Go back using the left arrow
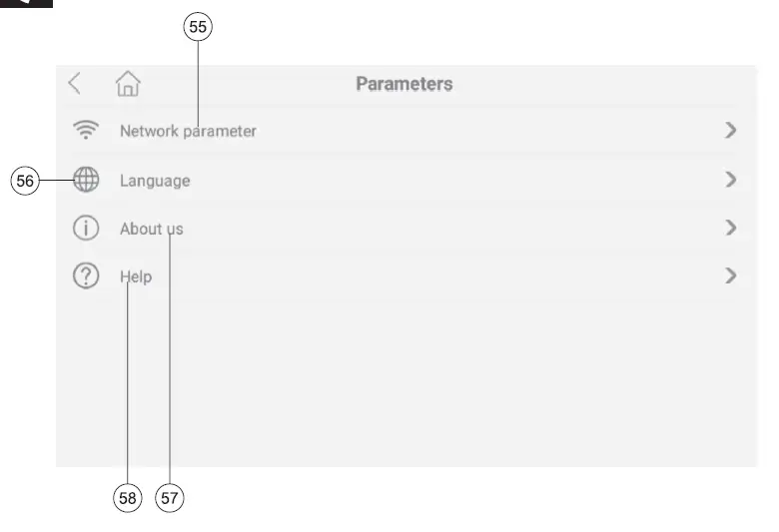 (x=75, y=84)
